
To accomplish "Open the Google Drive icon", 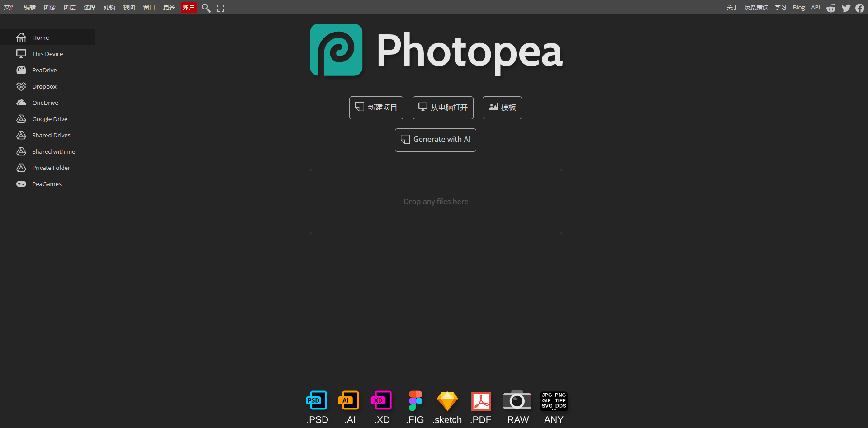I will pyautogui.click(x=21, y=119).
